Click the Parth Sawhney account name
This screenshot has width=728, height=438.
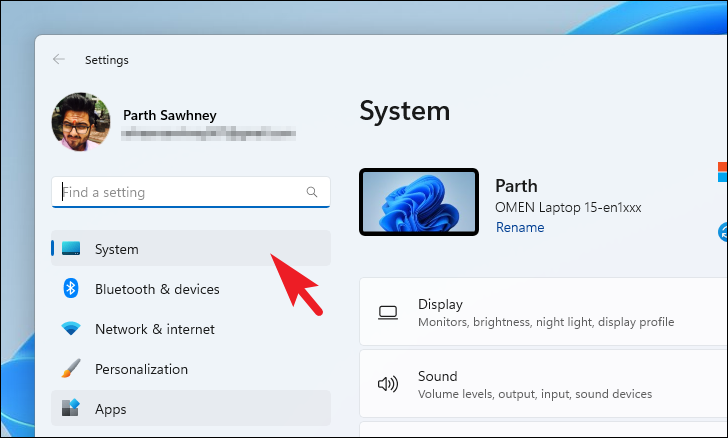click(x=169, y=115)
